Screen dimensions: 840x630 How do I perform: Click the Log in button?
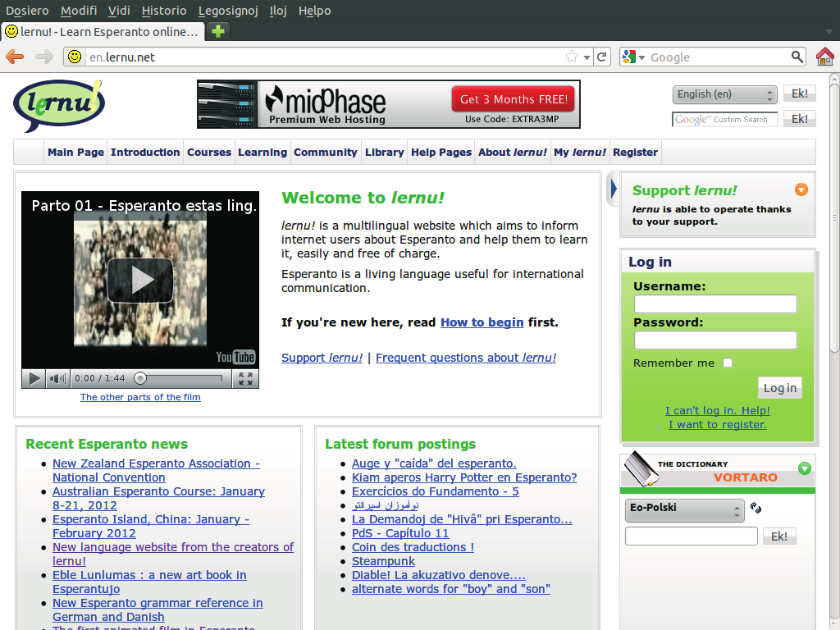point(779,388)
